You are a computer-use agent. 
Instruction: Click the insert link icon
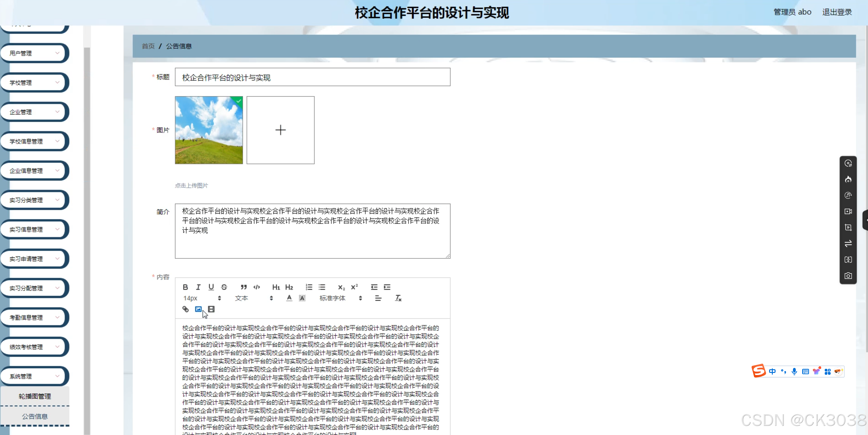185,309
